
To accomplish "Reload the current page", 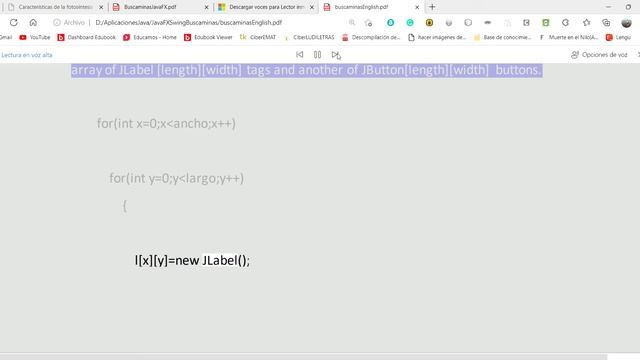I will pos(13,22).
